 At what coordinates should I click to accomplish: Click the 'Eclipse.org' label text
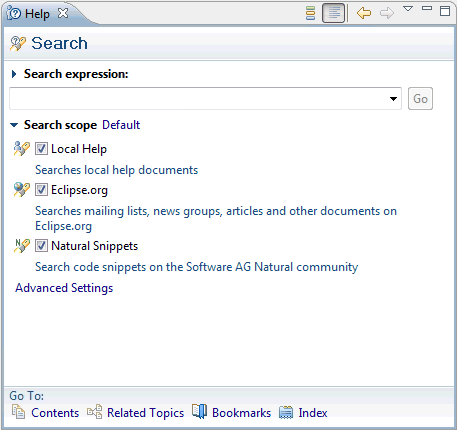80,190
